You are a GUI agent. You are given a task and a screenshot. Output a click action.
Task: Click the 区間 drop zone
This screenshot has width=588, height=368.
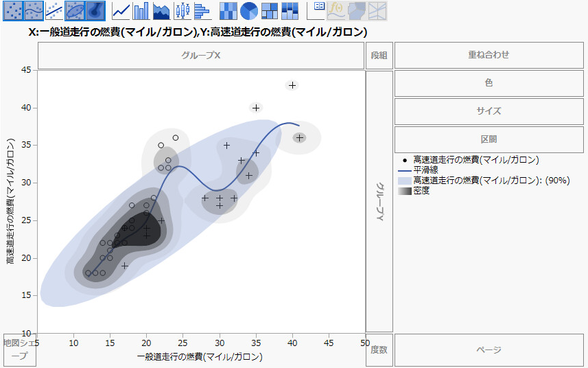(x=489, y=139)
